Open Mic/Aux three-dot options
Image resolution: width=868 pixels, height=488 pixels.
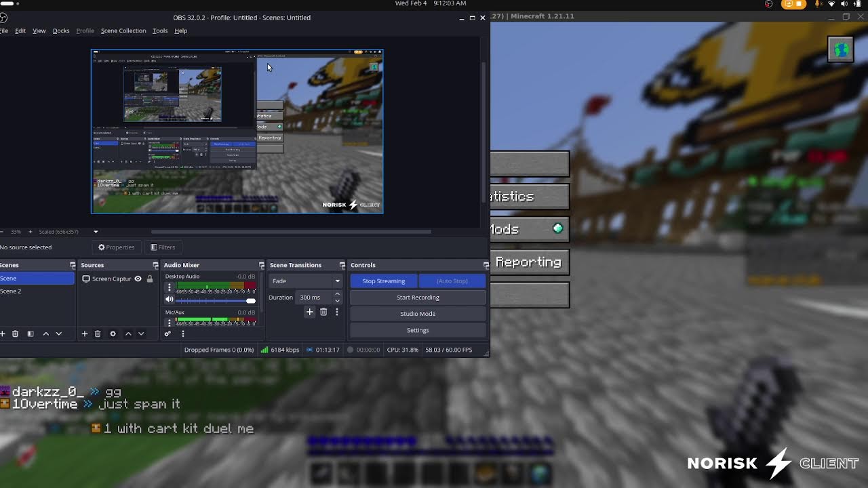170,323
